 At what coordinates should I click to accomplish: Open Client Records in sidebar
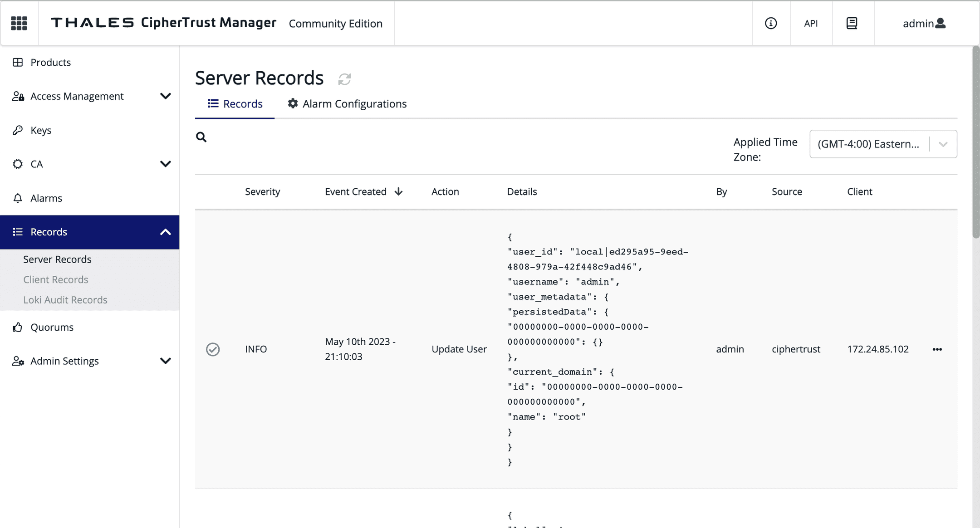tap(56, 279)
